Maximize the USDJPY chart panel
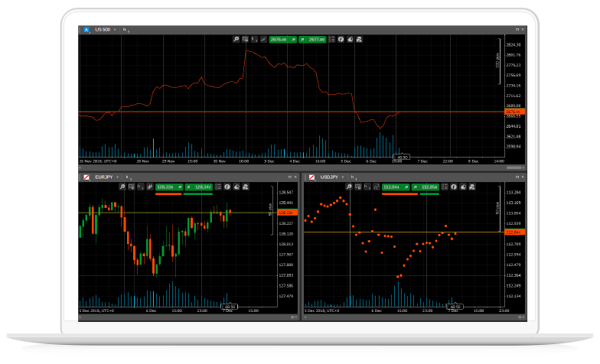600x364 pixels. pos(517,177)
